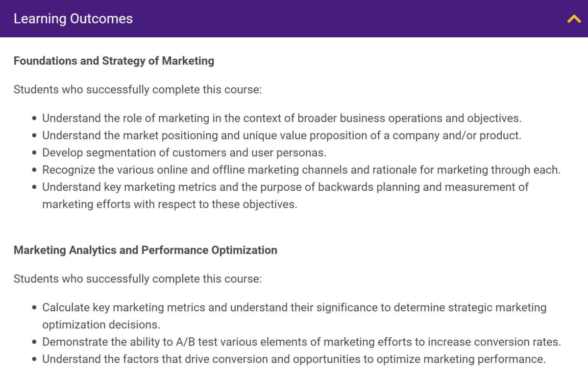Click the 'factors that drive conversion' bullet

[x=294, y=359]
